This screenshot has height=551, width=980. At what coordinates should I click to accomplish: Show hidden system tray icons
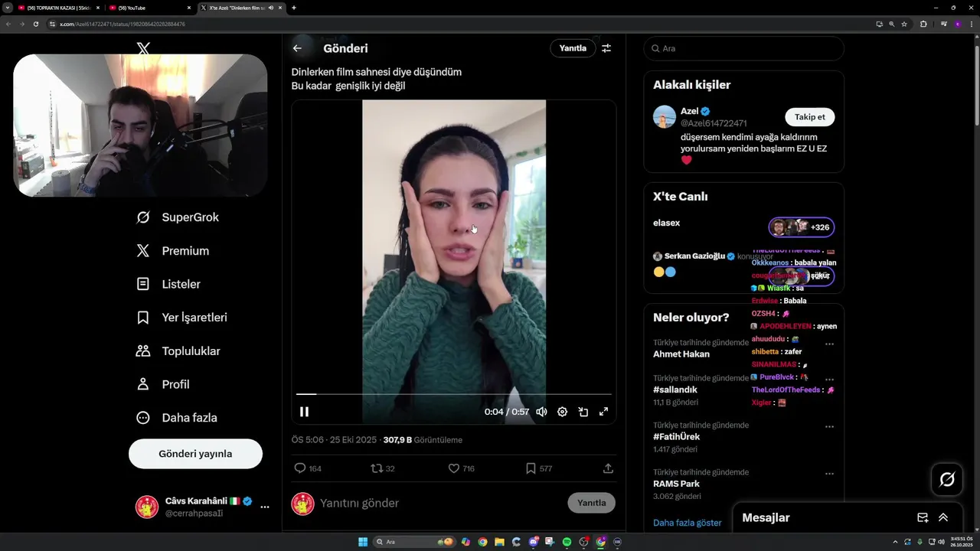(895, 542)
